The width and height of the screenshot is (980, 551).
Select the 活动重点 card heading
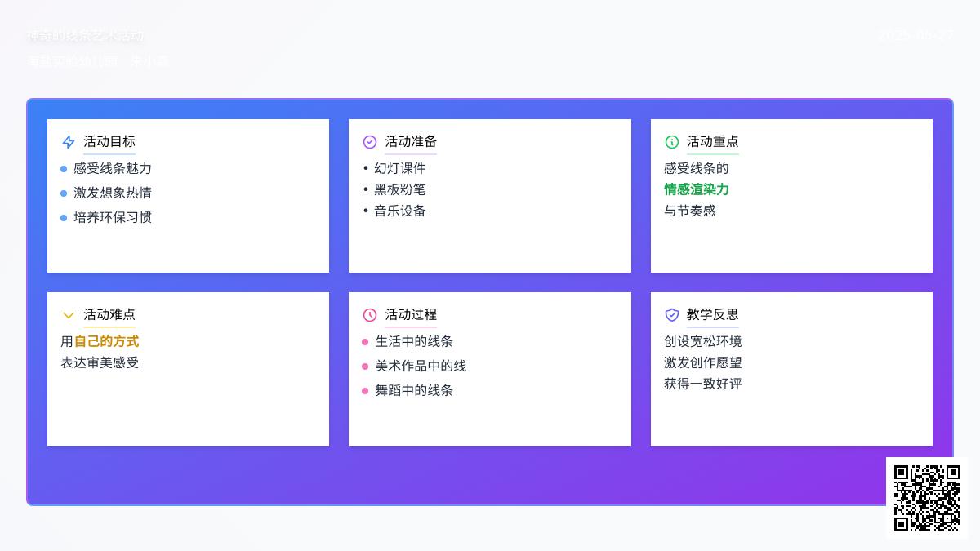point(713,141)
